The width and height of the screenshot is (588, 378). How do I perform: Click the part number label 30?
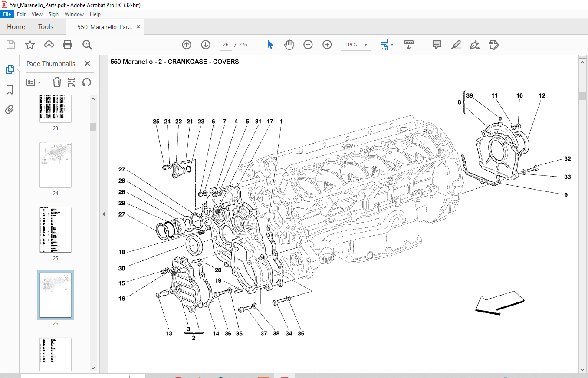pos(122,269)
